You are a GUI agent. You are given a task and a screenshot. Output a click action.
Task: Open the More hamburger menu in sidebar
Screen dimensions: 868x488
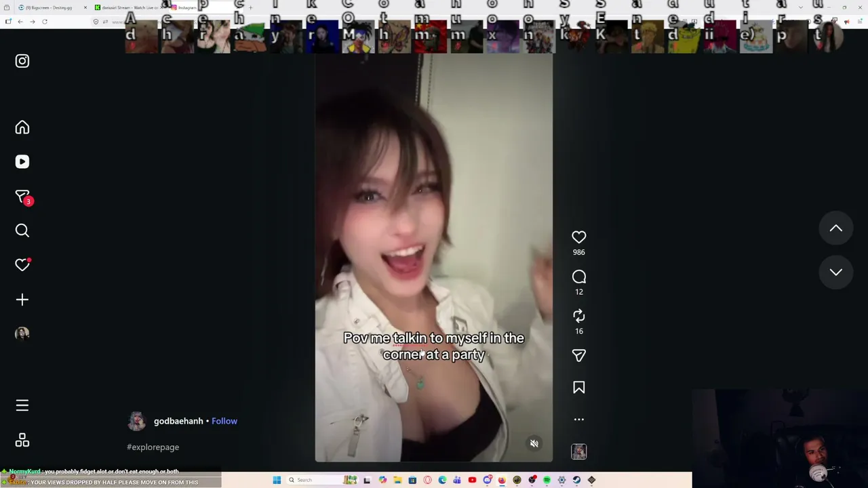click(x=22, y=405)
